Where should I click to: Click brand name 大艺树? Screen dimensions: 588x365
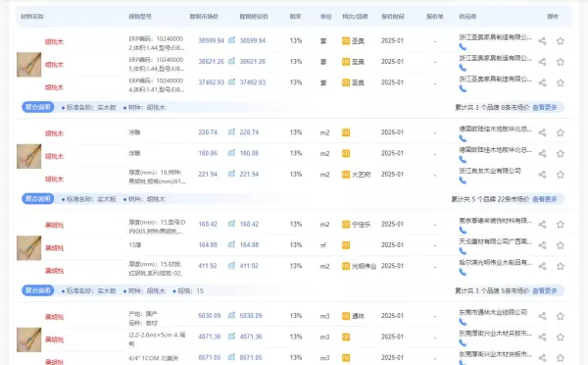[x=361, y=175]
